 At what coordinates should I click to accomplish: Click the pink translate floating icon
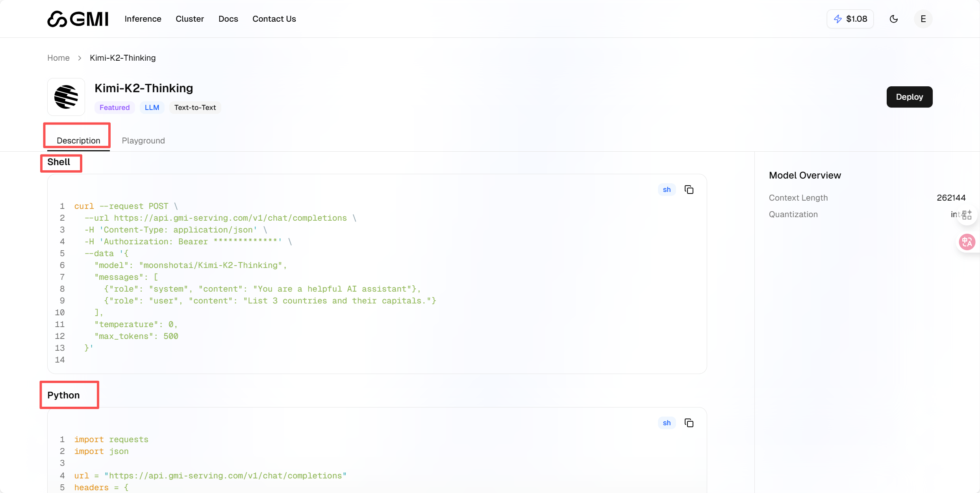click(x=967, y=242)
